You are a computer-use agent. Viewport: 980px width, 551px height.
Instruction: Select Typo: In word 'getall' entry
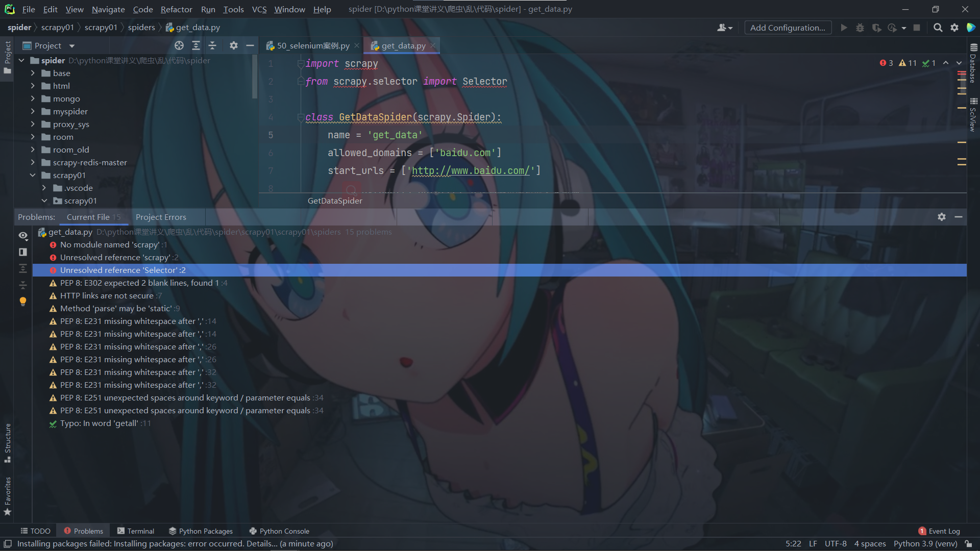(500, 423)
